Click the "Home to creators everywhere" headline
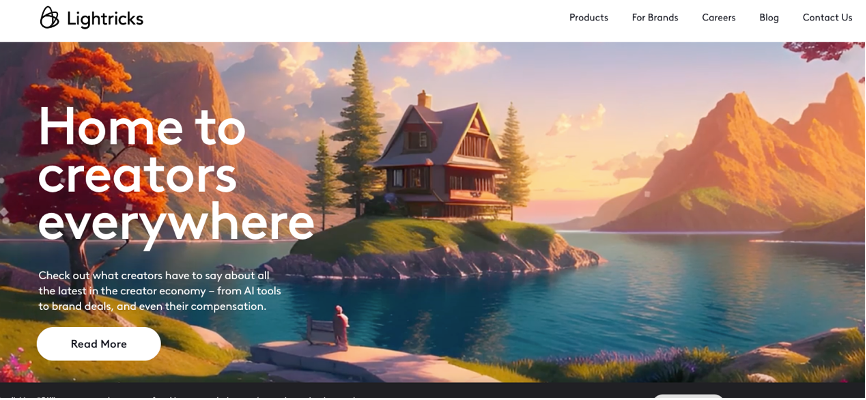The width and height of the screenshot is (866, 400). [176, 173]
